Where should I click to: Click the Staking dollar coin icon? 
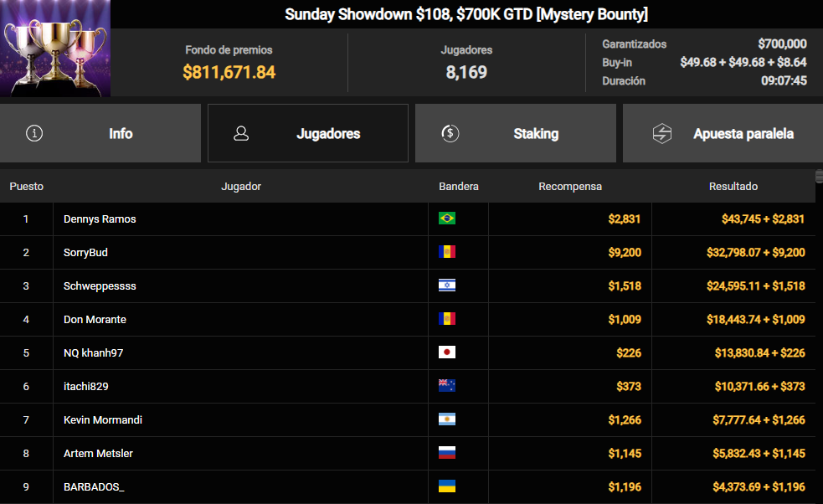tap(450, 133)
